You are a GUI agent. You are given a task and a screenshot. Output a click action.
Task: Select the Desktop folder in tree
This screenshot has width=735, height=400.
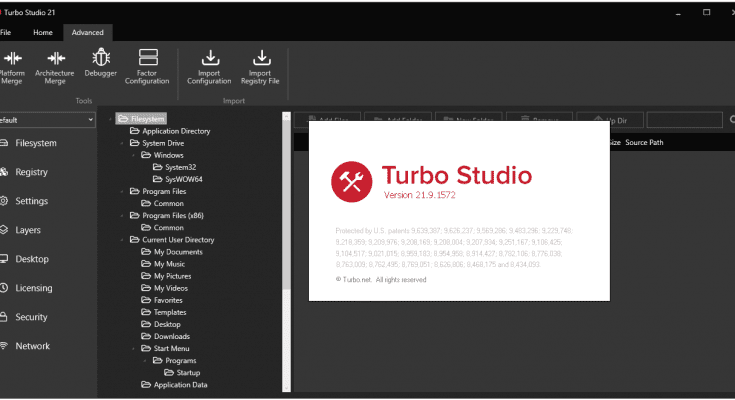point(161,325)
